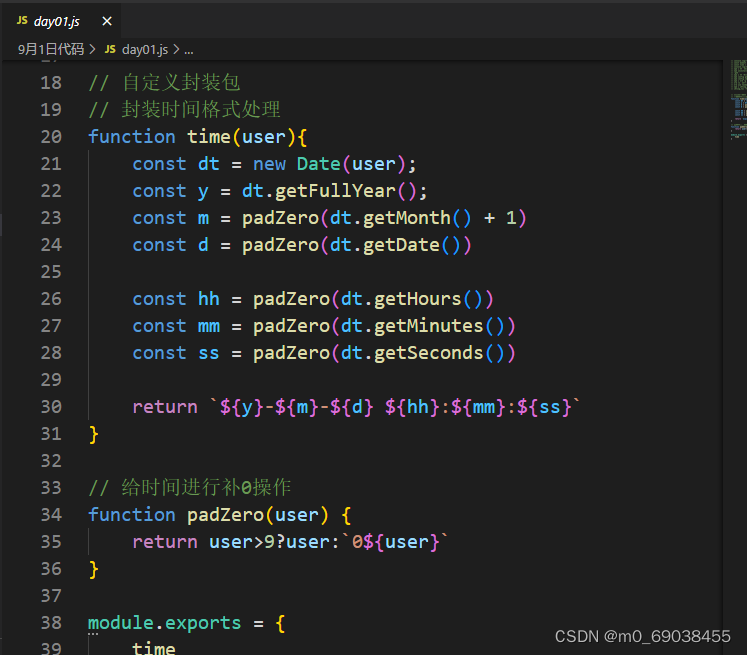Select the day01.js tab
Viewport: 747px width, 655px height.
(57, 21)
